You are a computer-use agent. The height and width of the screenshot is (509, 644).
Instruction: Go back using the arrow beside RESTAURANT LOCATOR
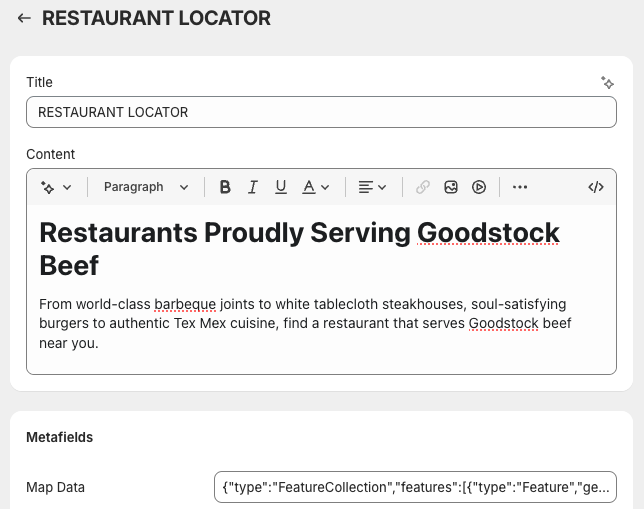pos(24,18)
